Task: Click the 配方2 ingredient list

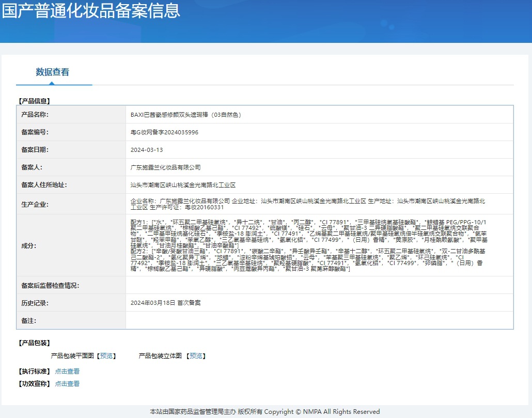Action: [x=308, y=260]
